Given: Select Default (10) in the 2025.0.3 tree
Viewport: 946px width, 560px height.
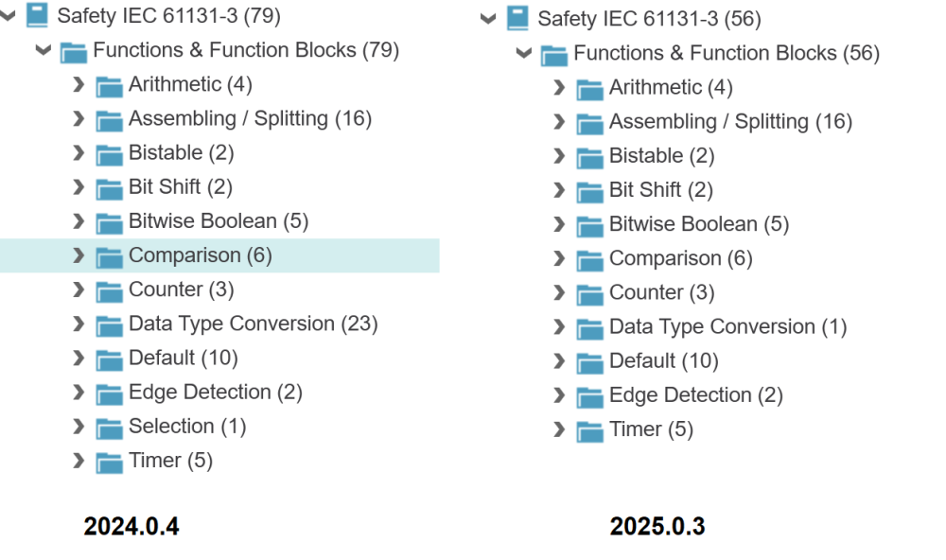Looking at the screenshot, I should 663,360.
